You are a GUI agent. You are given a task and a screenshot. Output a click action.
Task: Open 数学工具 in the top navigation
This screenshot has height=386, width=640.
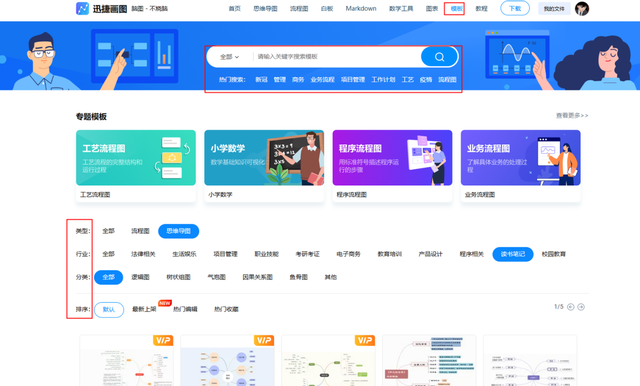401,9
